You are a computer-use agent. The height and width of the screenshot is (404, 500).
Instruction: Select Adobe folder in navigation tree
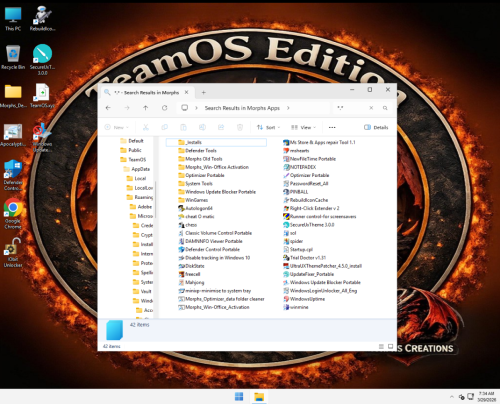[x=141, y=207]
